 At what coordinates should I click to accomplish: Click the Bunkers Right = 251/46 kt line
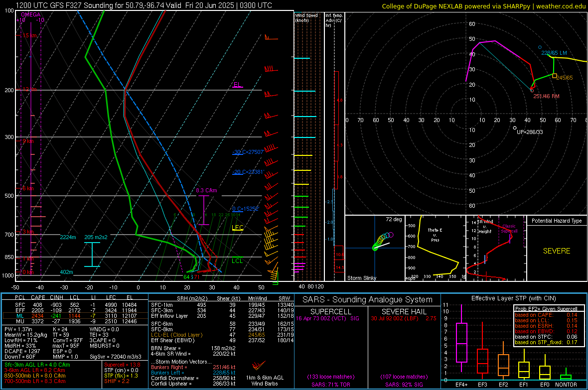(193, 367)
